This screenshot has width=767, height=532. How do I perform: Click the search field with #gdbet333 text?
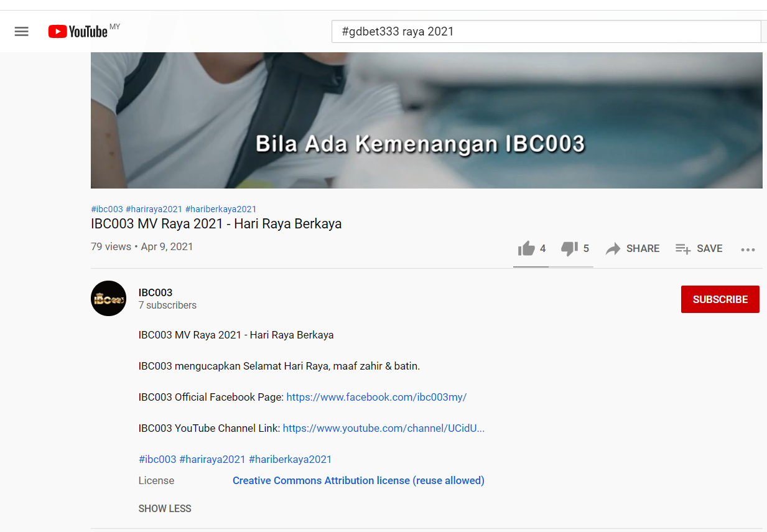pyautogui.click(x=546, y=31)
